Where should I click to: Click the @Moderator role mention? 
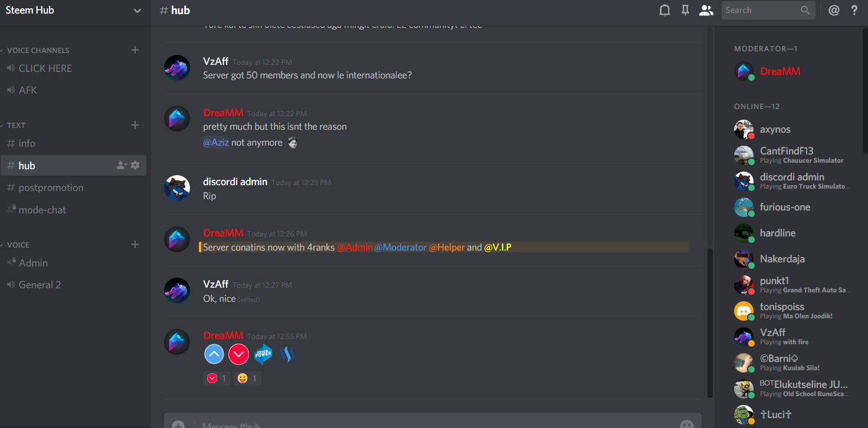[x=400, y=248]
